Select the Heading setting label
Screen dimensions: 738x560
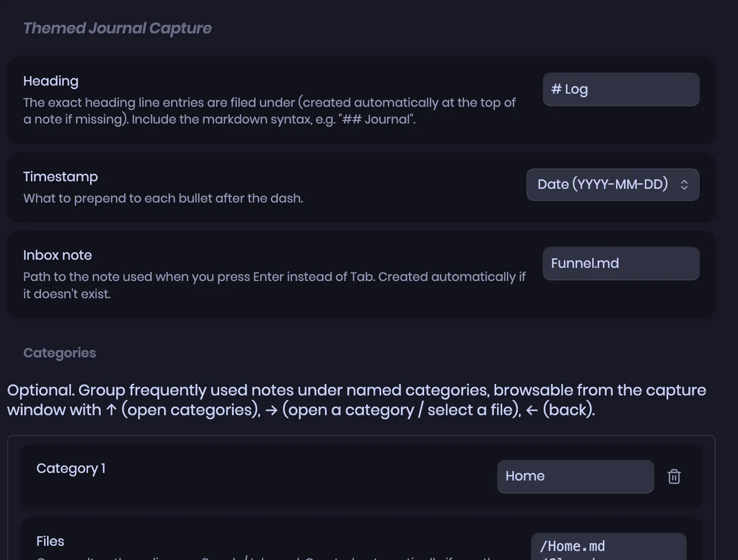[x=51, y=81]
